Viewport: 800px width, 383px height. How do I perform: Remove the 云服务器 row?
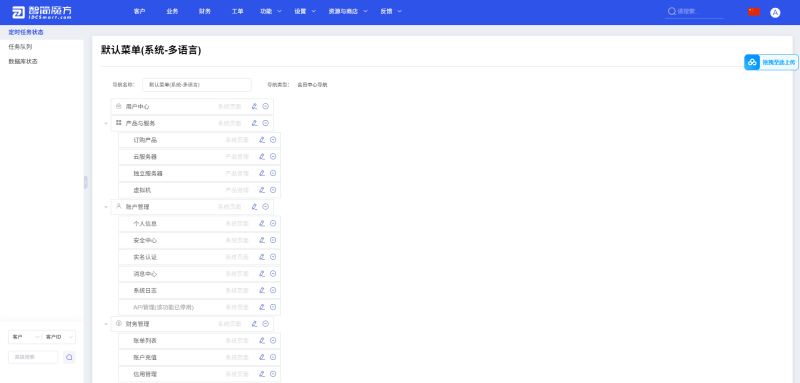[273, 157]
